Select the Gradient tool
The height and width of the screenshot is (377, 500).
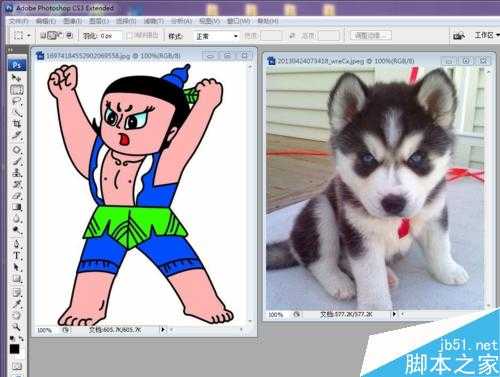(17, 207)
